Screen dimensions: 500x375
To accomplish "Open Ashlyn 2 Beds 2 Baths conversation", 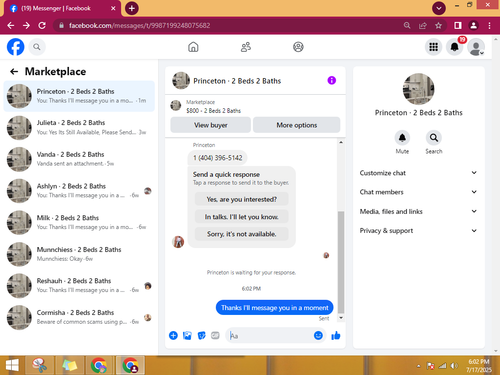I will pos(79,191).
